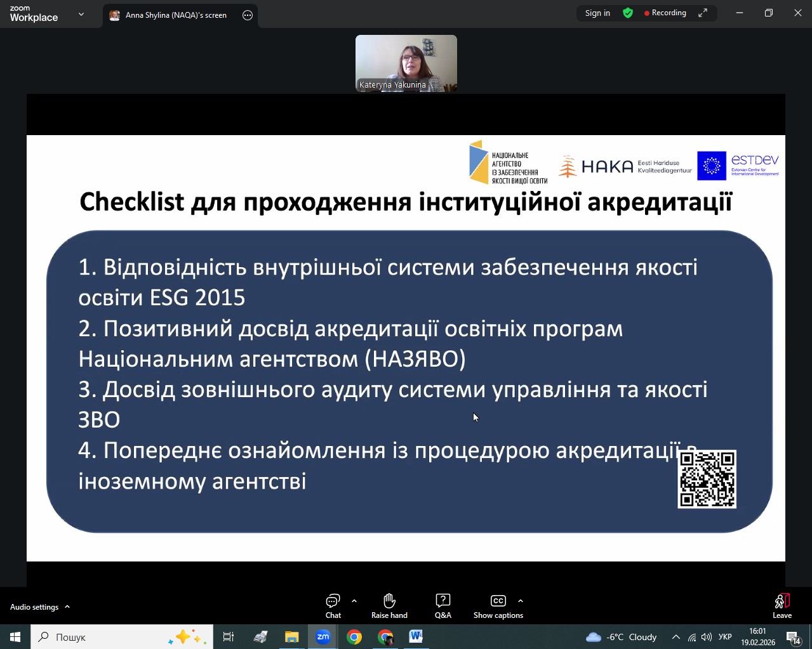Image resolution: width=812 pixels, height=649 pixels.
Task: Click the Recording indicator
Action: tap(665, 13)
